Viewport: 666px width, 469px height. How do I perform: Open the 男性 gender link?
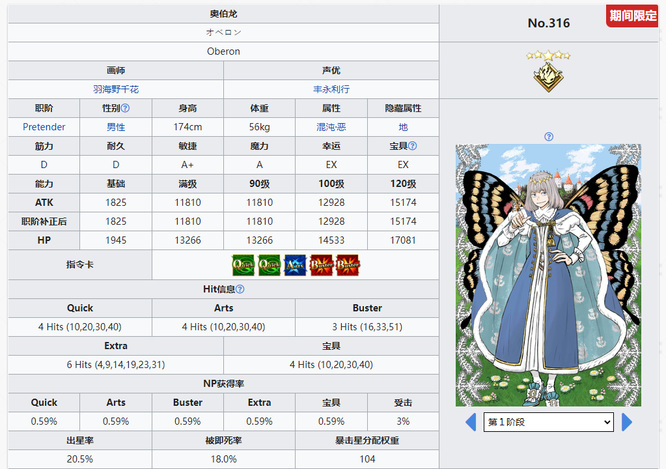click(116, 127)
